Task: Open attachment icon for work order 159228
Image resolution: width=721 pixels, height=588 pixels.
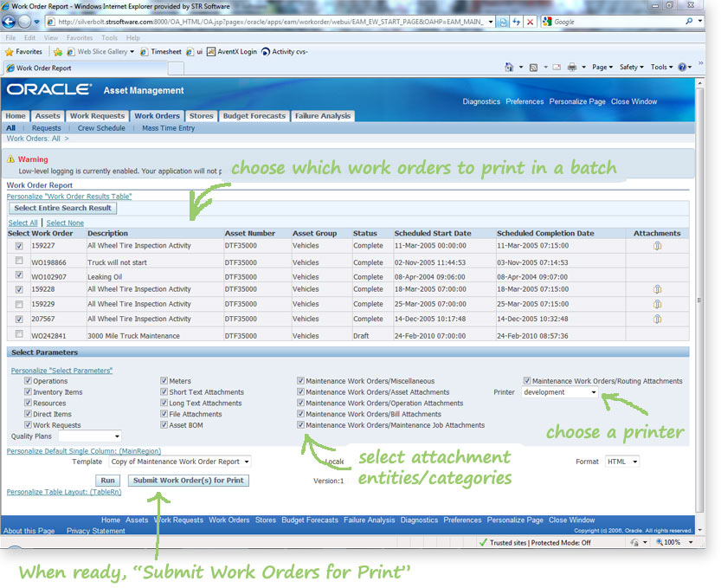Action: pyautogui.click(x=657, y=289)
